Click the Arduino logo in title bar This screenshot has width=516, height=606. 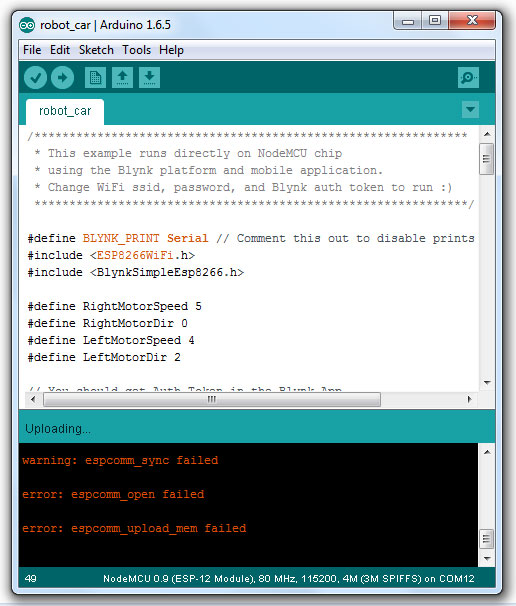pos(27,26)
